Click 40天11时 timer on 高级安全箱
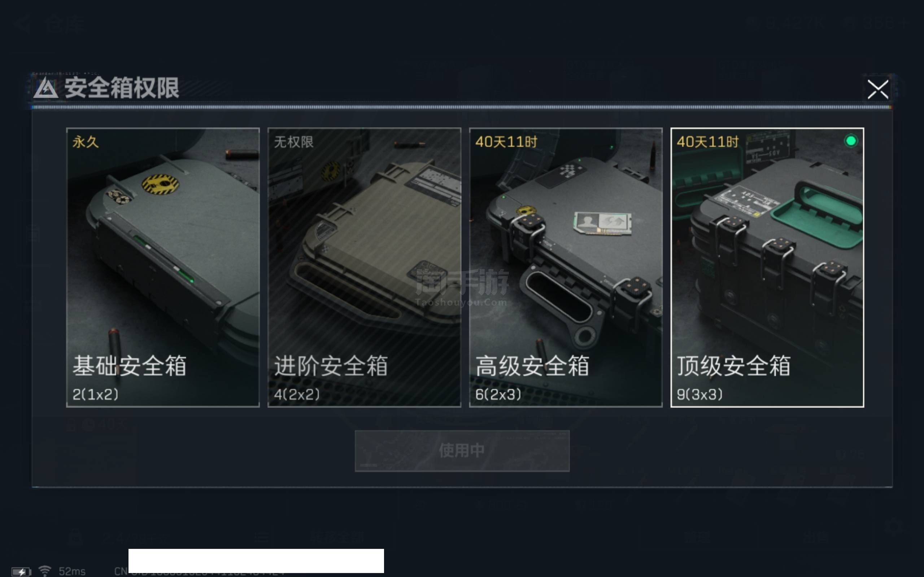 click(506, 142)
